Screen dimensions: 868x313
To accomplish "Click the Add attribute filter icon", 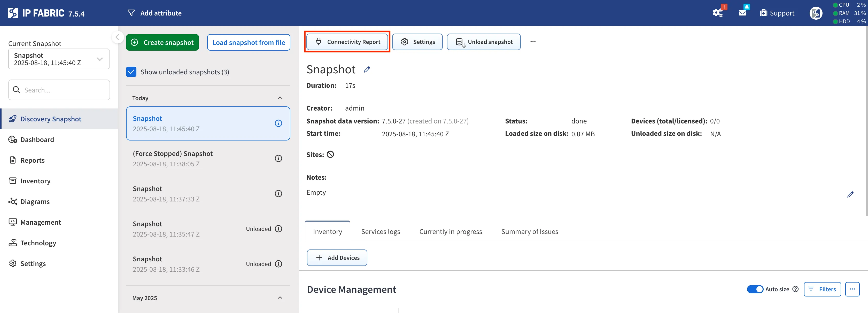I will click(x=131, y=13).
